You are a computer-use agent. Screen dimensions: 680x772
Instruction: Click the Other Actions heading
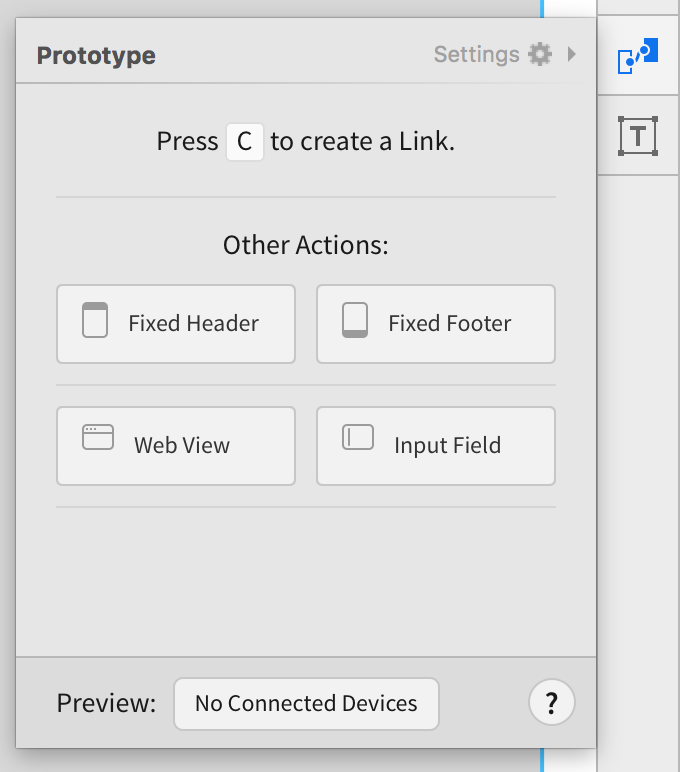point(306,245)
